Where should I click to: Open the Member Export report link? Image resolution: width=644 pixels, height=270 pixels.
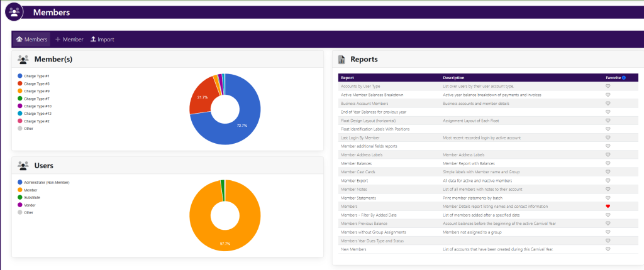[x=355, y=180]
